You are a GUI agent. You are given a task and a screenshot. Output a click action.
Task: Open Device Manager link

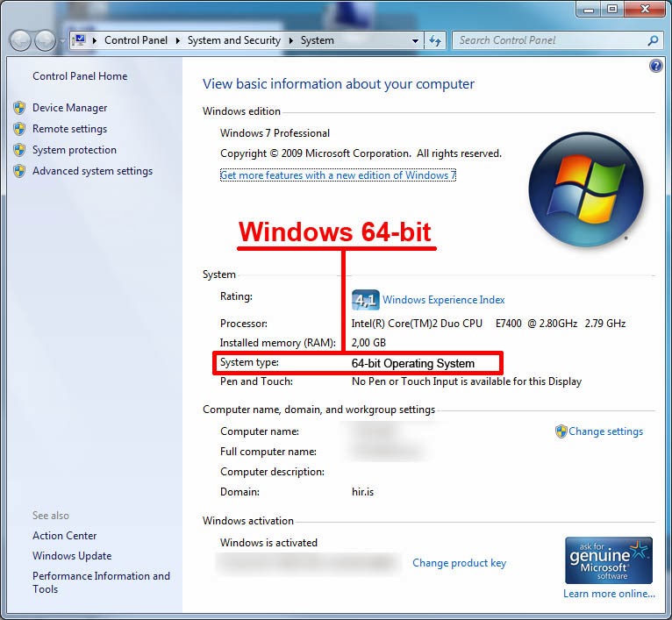click(x=70, y=108)
